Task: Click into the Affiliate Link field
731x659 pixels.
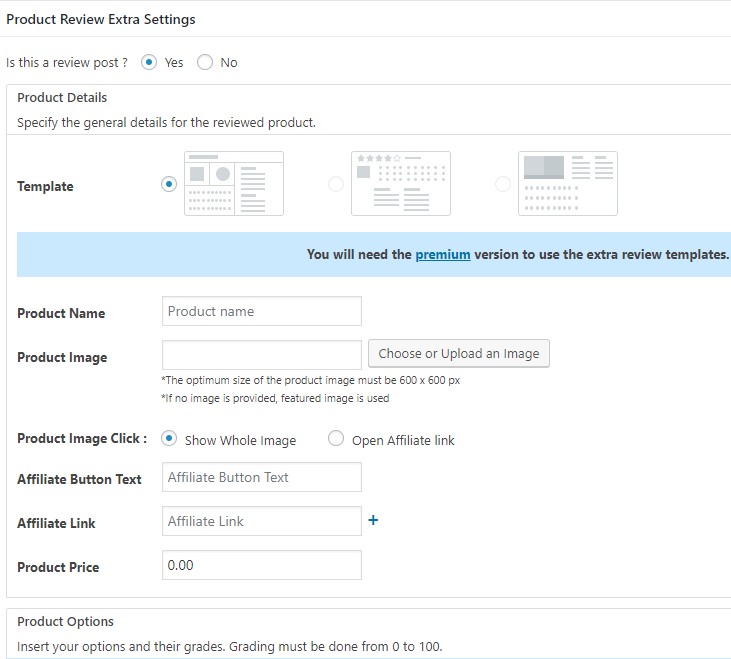Action: pos(261,521)
